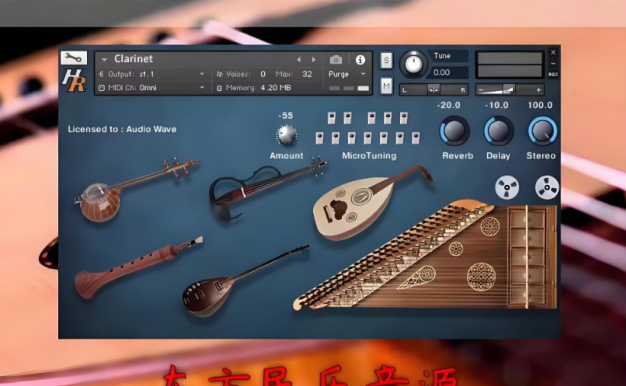Toggle fourth bottom-row MicroTuning switch (F)

point(368,138)
